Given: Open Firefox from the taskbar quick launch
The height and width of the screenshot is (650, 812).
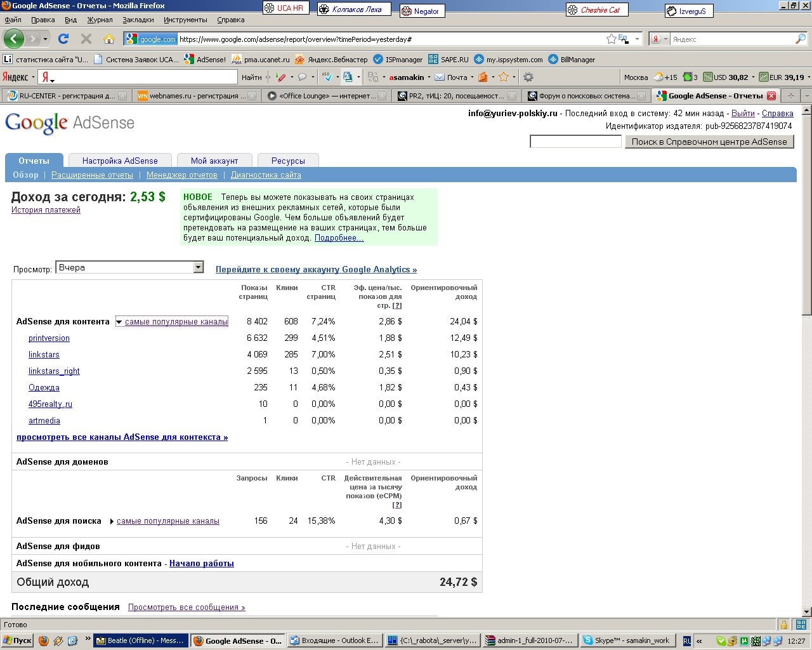Looking at the screenshot, I should (44, 640).
